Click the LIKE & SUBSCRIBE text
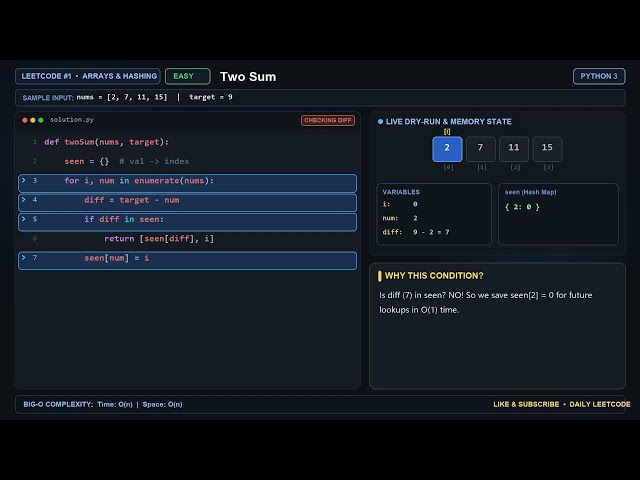Viewport: 640px width, 480px height. pyautogui.click(x=526, y=404)
